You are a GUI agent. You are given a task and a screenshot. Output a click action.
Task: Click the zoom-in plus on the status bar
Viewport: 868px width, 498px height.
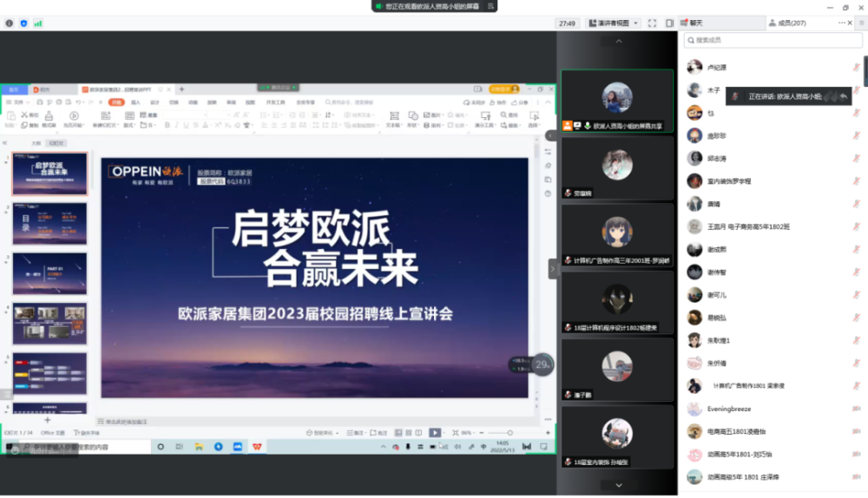pos(548,433)
